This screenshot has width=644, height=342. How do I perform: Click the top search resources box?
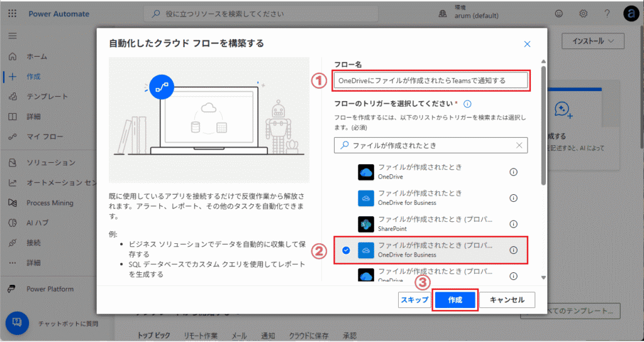pyautogui.click(x=261, y=14)
